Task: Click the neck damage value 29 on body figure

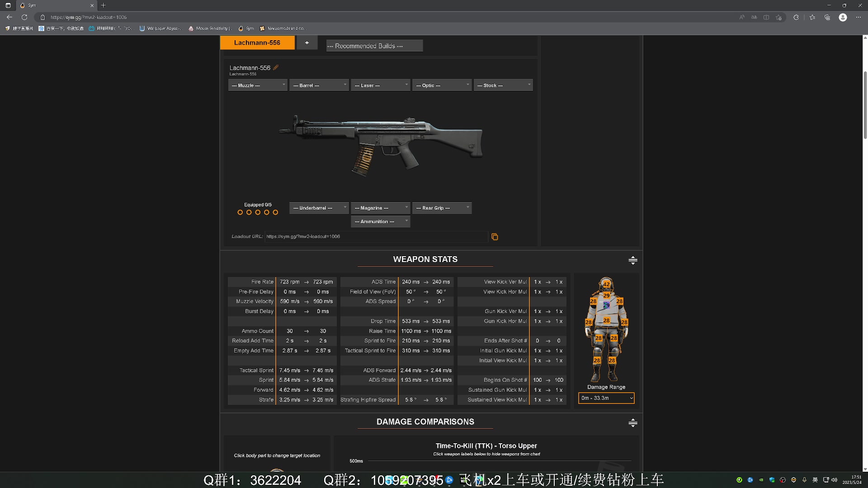Action: [607, 296]
